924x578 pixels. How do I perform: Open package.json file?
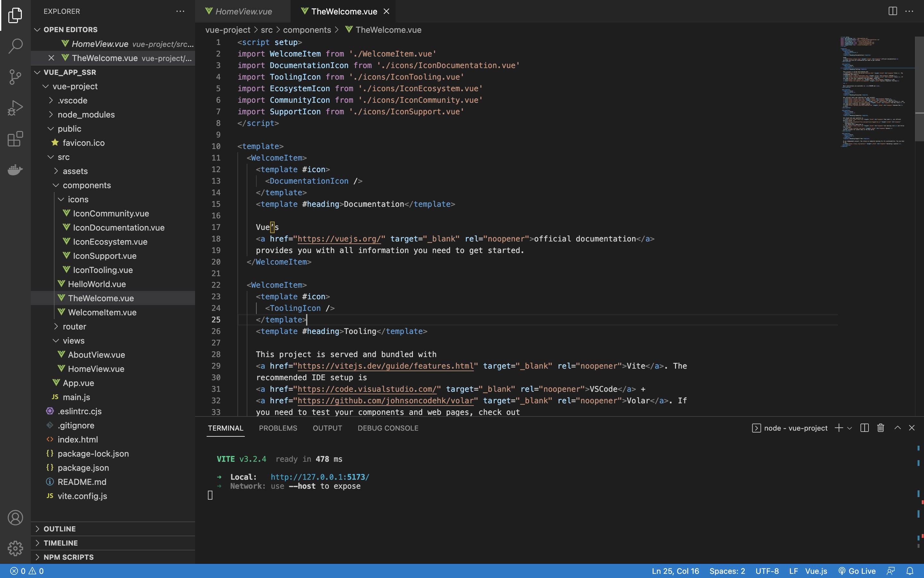(x=113, y=468)
